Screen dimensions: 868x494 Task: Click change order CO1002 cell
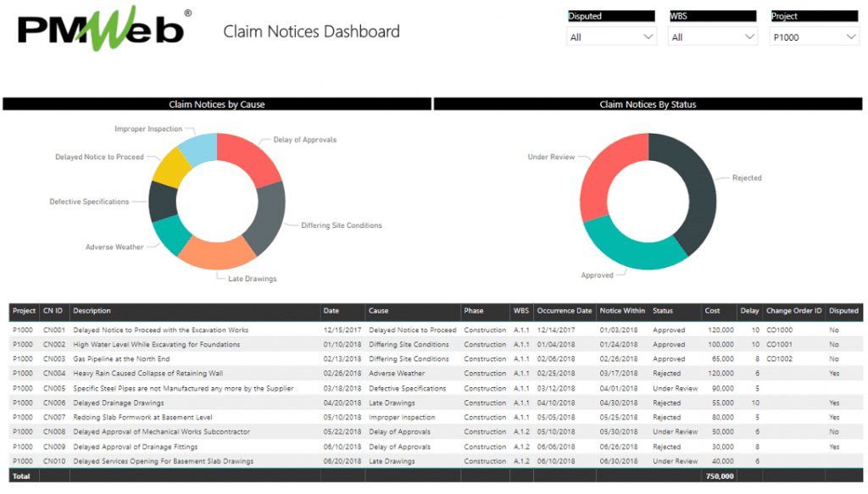tap(780, 359)
